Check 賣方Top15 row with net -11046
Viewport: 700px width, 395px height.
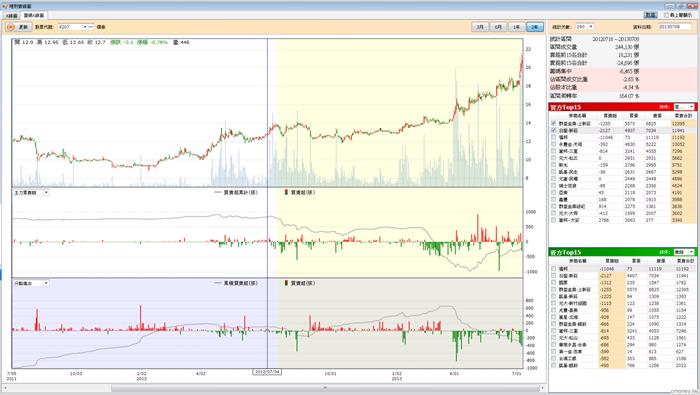[554, 269]
